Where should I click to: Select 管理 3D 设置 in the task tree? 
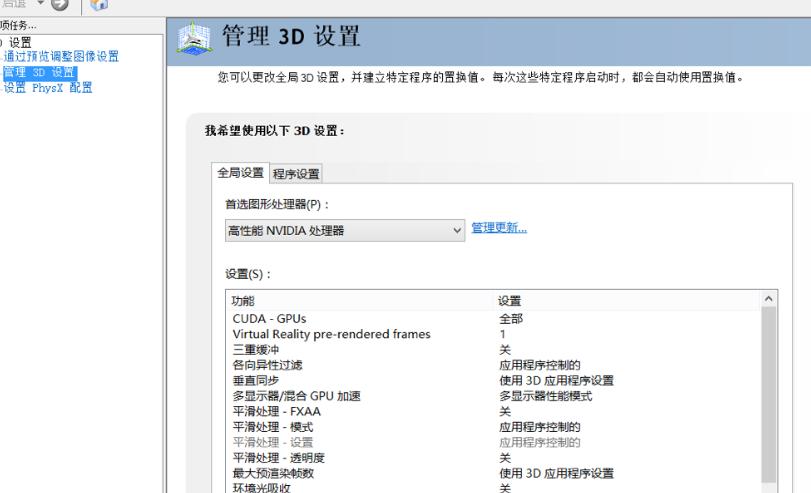coord(39,72)
